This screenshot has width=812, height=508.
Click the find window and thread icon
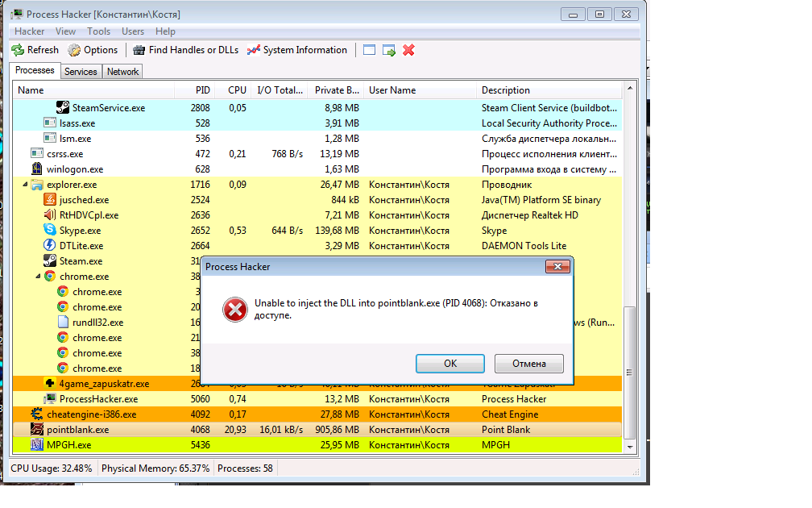click(x=389, y=50)
